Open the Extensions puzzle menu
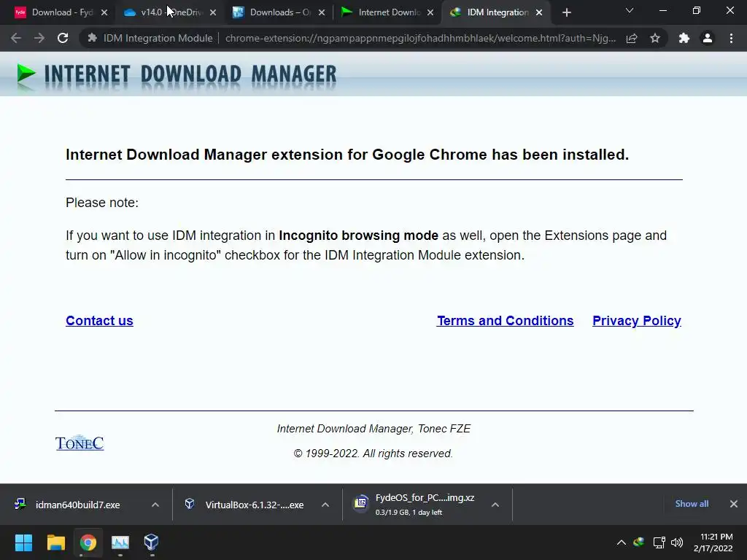 click(x=684, y=38)
